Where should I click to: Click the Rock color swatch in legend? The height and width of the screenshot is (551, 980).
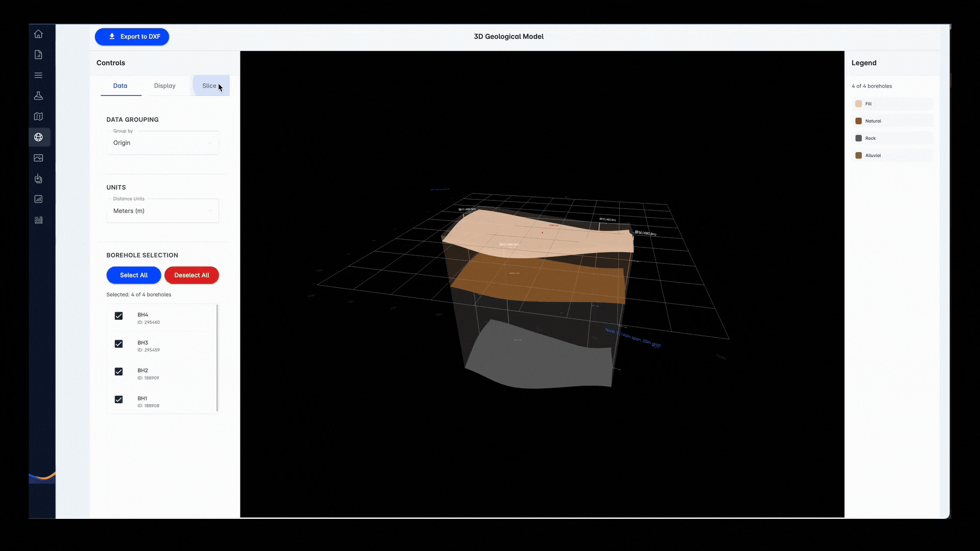click(859, 138)
